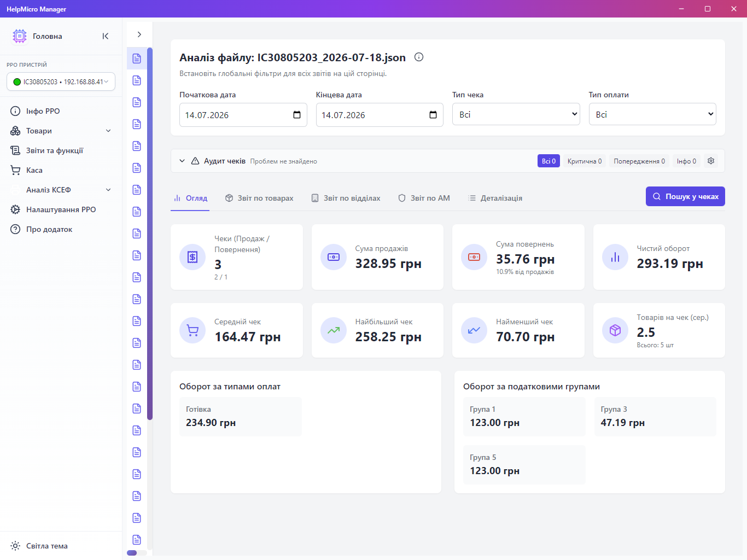Open Звіти та функції page
The width and height of the screenshot is (747, 560).
pos(61,150)
